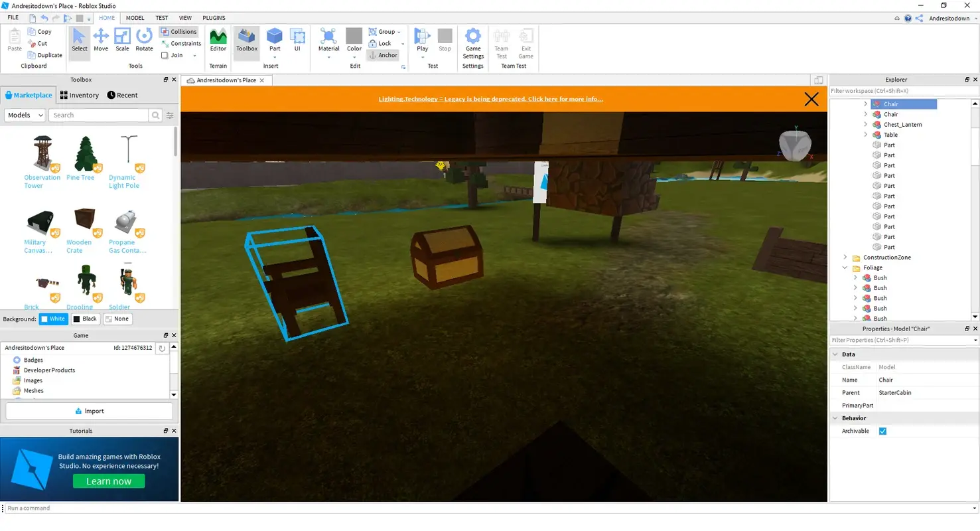The width and height of the screenshot is (980, 531).
Task: Select the Move tool in the ribbon
Action: [101, 41]
